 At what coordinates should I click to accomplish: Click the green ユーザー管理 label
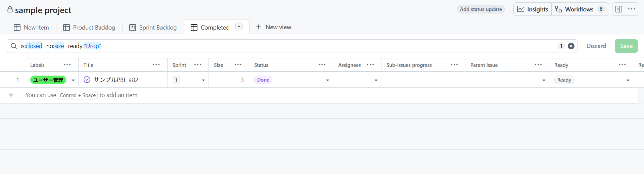48,80
